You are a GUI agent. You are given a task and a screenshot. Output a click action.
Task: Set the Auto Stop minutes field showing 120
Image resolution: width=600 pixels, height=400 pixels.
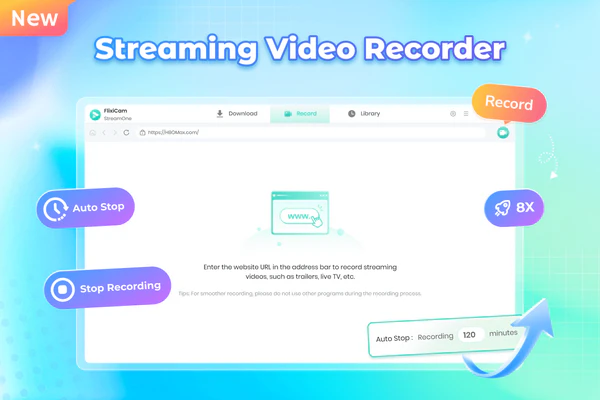pos(471,335)
